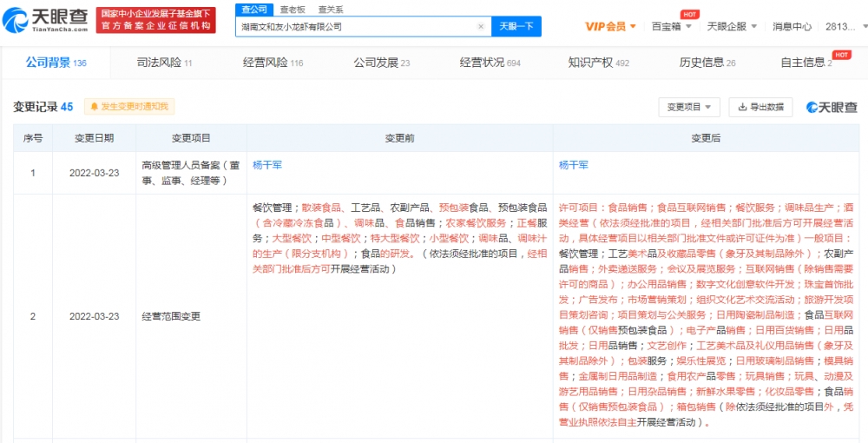Expand the 百宝箱 menu
The width and height of the screenshot is (868, 443).
point(672,26)
